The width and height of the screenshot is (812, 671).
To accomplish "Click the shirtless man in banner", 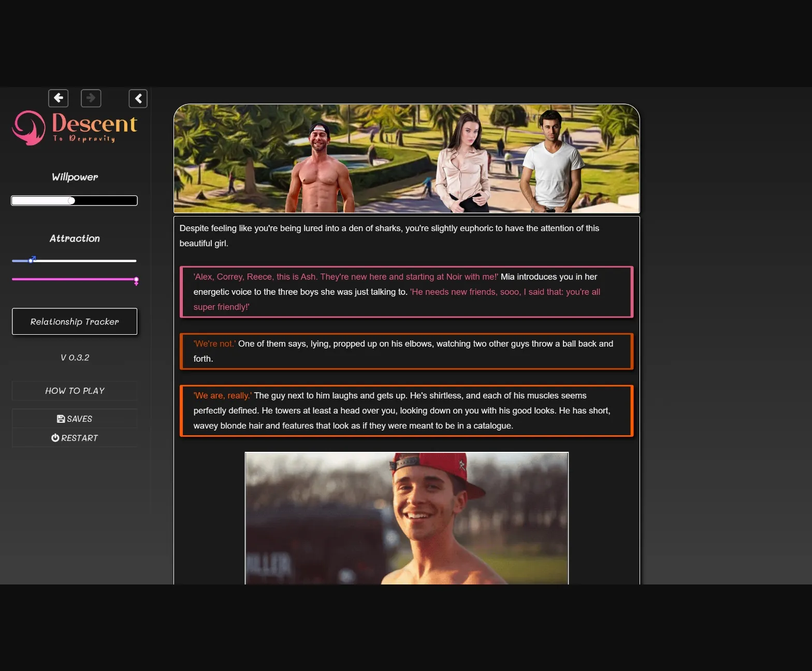I will [320, 171].
